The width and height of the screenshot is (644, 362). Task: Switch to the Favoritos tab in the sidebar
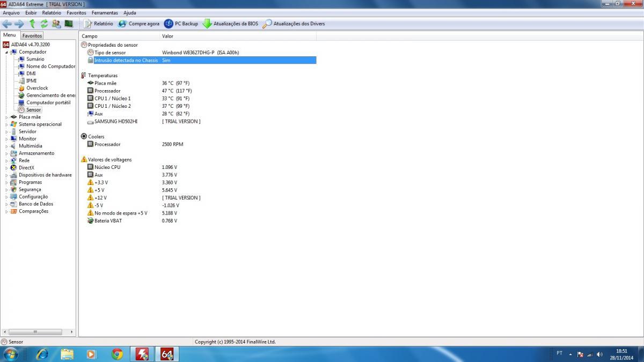32,36
